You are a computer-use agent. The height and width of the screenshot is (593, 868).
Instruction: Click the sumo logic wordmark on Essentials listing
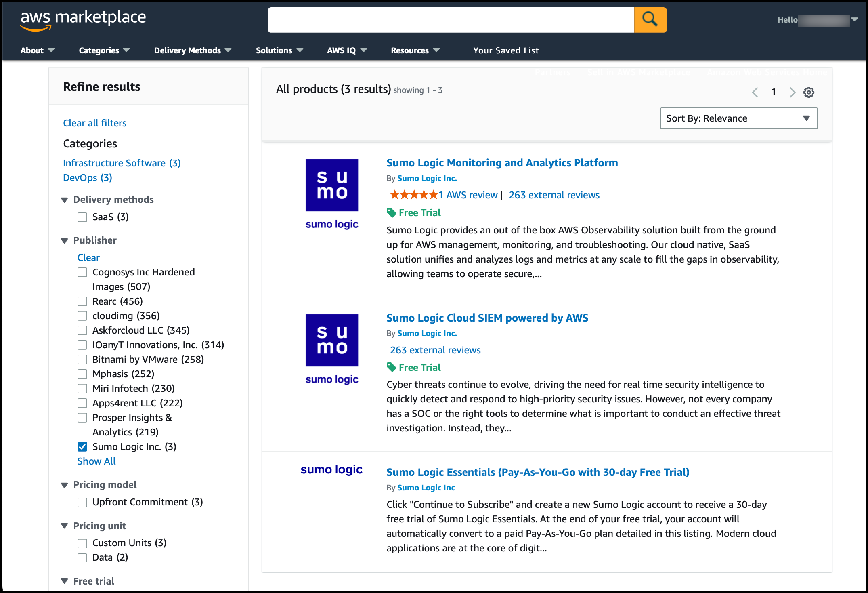331,469
